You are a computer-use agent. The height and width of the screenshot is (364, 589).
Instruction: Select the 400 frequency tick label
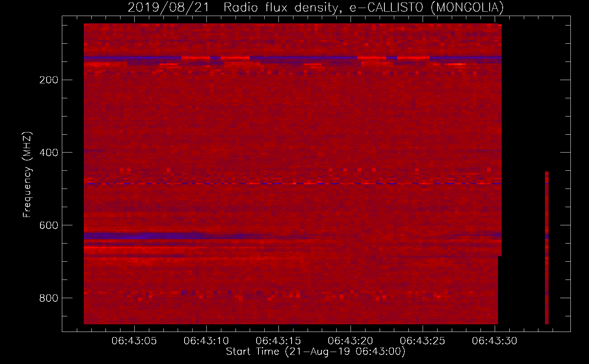pos(49,153)
